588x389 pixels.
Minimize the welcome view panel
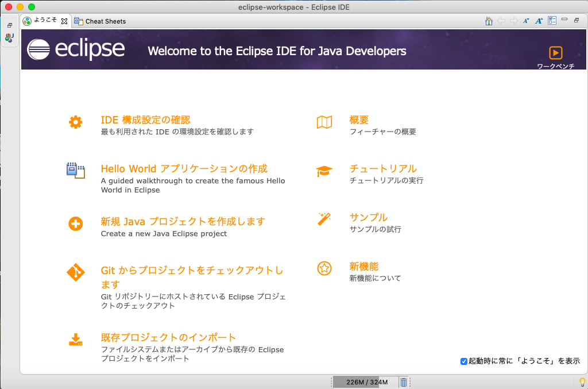[x=564, y=20]
